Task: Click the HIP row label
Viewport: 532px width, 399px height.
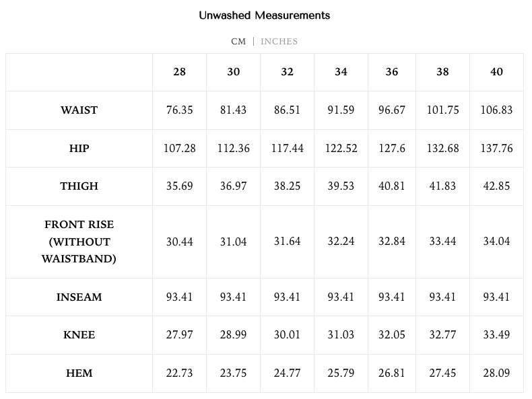Action: pyautogui.click(x=79, y=148)
